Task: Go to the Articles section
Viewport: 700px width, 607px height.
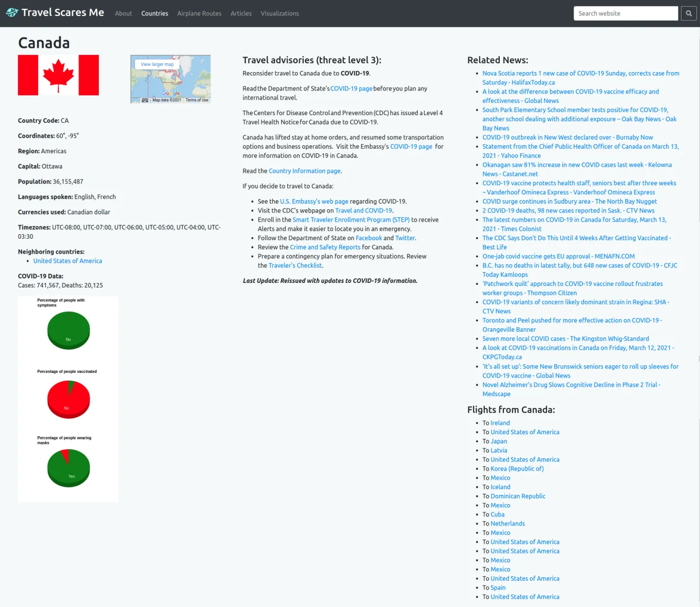Action: [241, 13]
